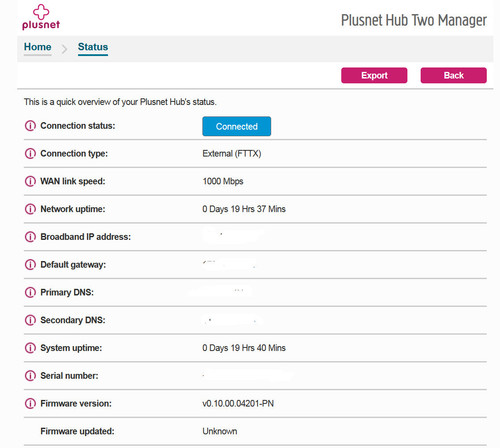Open info icon for Connection status

(30, 126)
